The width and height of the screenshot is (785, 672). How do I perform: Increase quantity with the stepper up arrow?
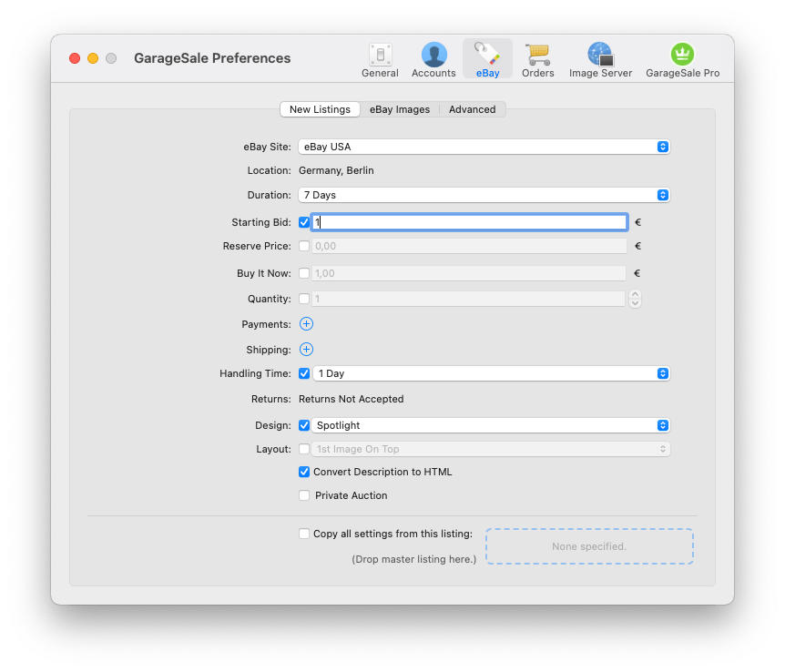coord(636,294)
